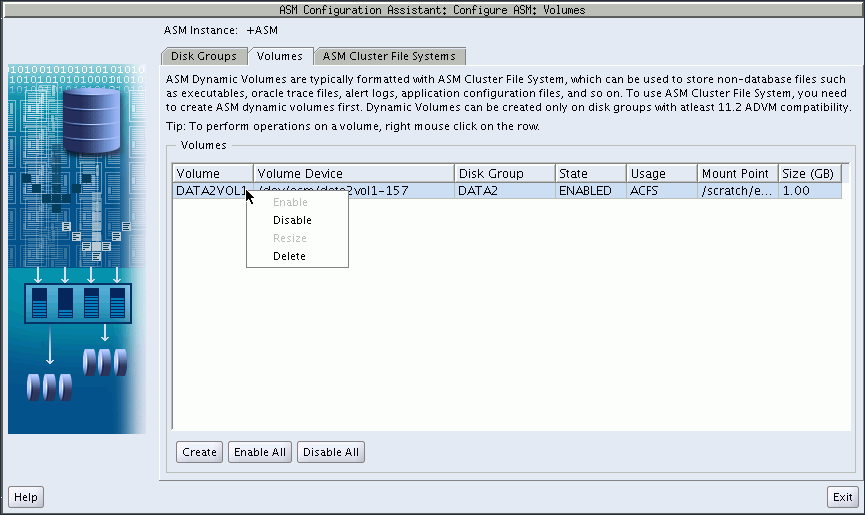865x515 pixels.
Task: Choose Disable from the context menu
Action: click(292, 220)
